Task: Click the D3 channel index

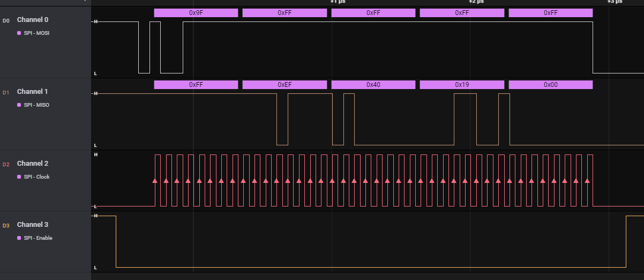Action: coord(6,225)
